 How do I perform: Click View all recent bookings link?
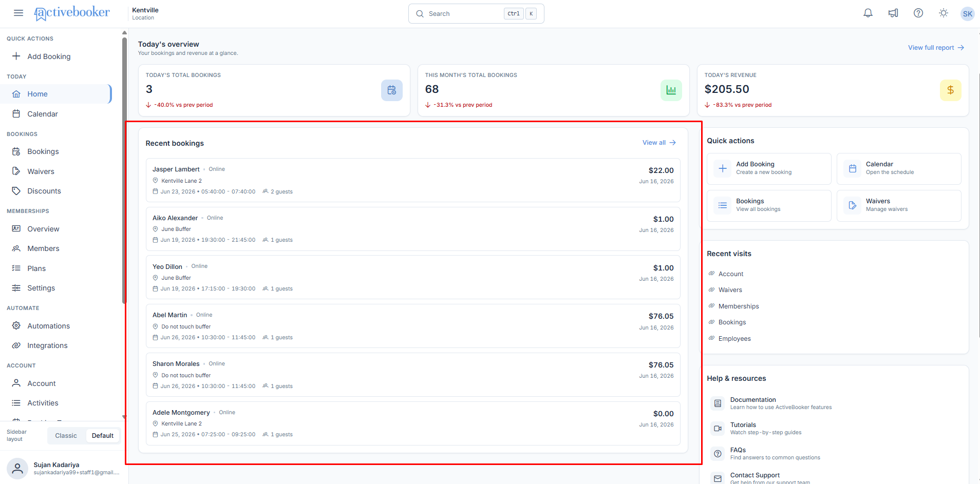[659, 143]
